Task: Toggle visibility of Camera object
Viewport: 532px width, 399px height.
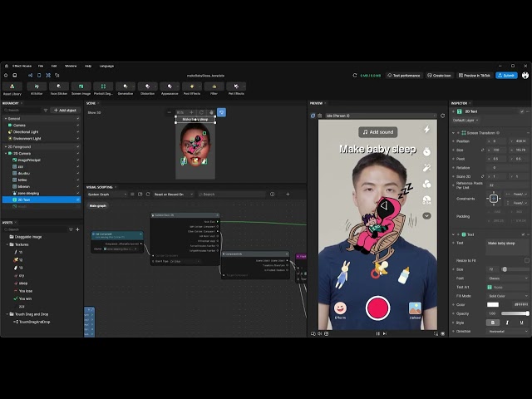Action: tap(77, 126)
